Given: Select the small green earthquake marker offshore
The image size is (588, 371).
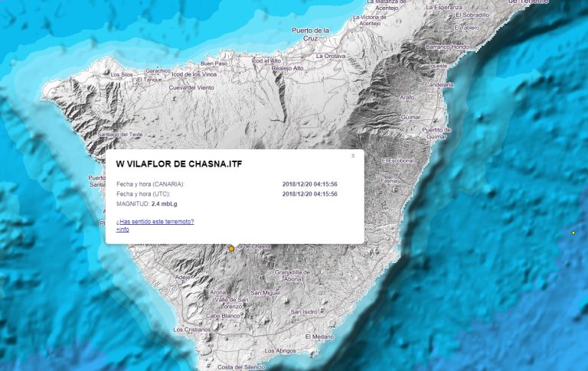Looking at the screenshot, I should pos(573,233).
